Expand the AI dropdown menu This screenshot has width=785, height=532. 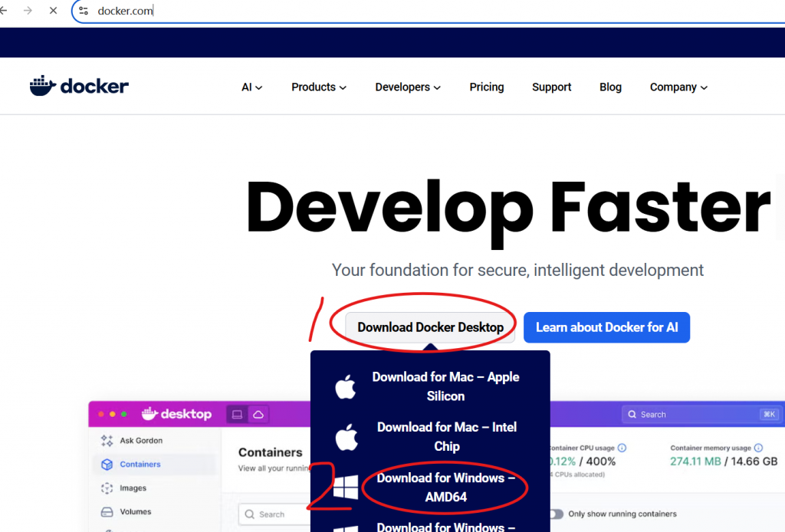251,87
